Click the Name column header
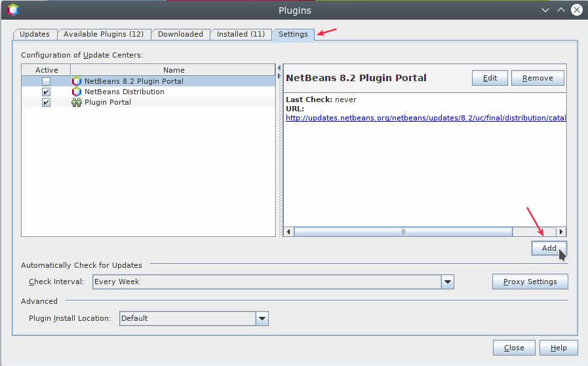 [173, 70]
